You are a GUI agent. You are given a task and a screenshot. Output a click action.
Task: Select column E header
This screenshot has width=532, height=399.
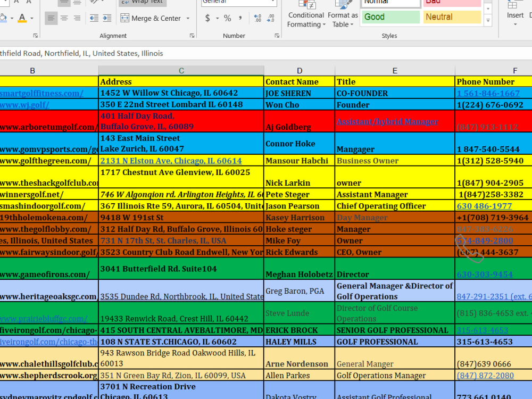[x=395, y=71]
